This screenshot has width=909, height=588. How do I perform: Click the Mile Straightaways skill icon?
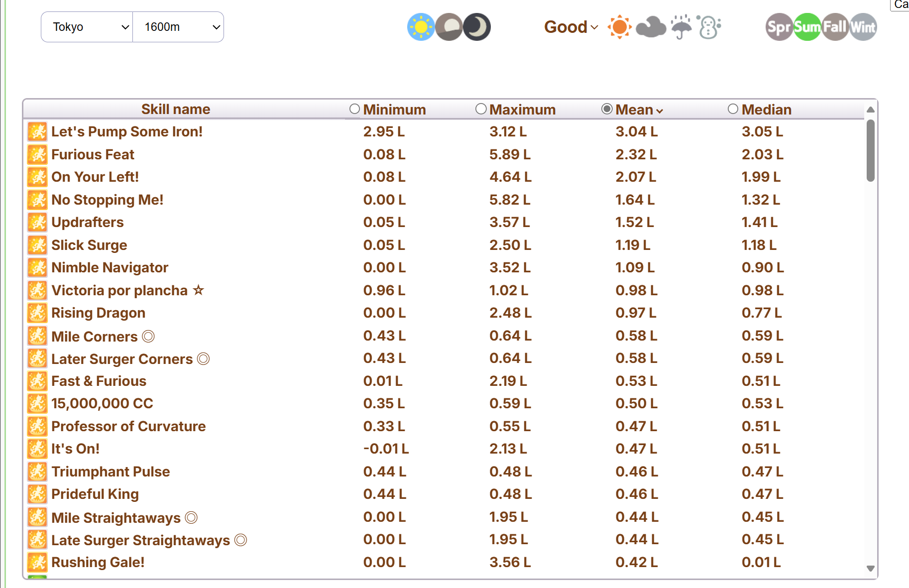37,517
